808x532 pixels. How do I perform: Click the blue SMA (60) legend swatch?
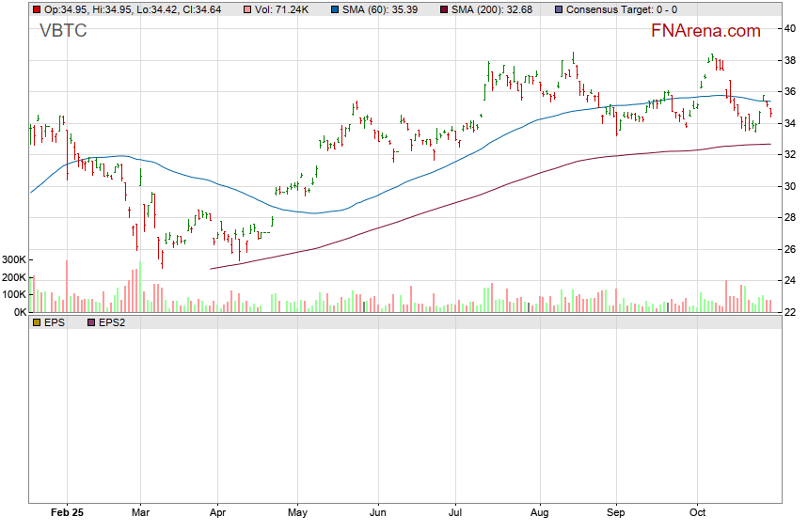coord(338,9)
